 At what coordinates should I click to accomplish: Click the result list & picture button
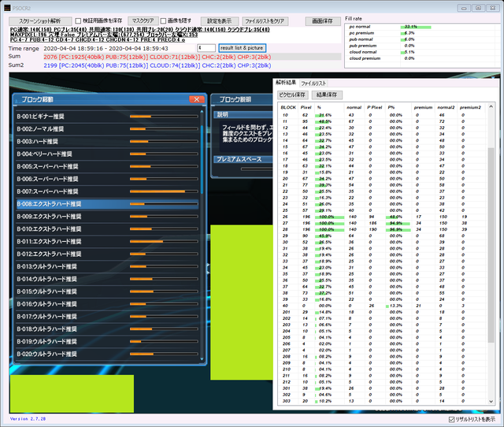[242, 48]
